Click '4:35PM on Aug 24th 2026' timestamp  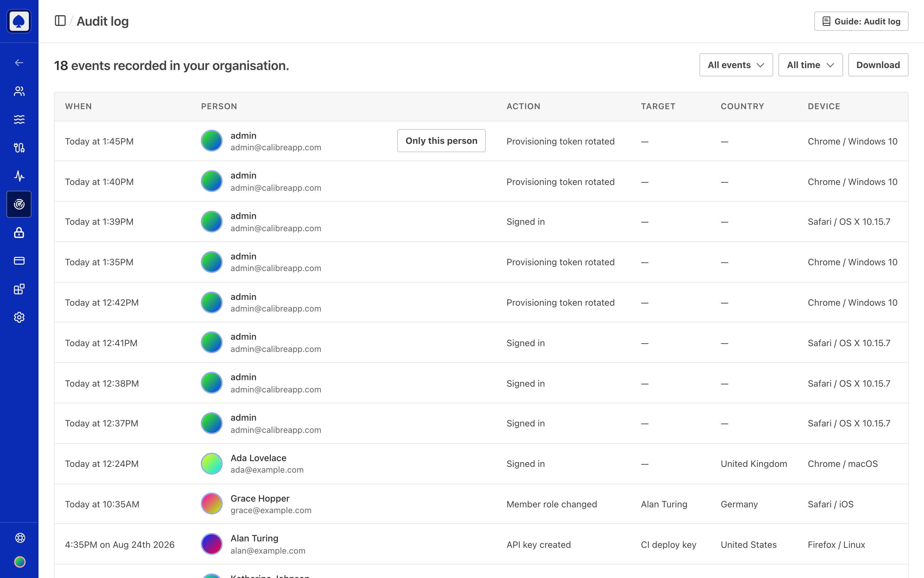119,545
